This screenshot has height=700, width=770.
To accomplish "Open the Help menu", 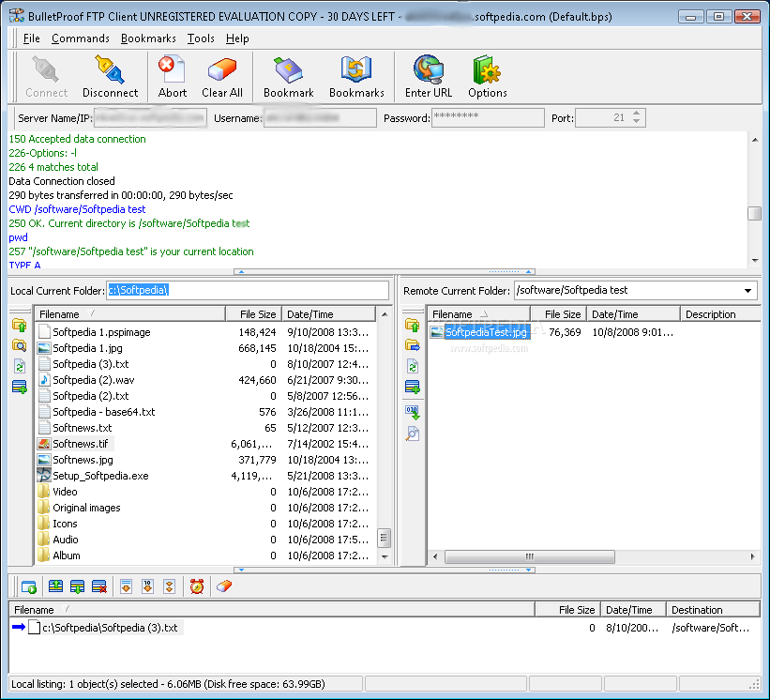I will pyautogui.click(x=237, y=38).
